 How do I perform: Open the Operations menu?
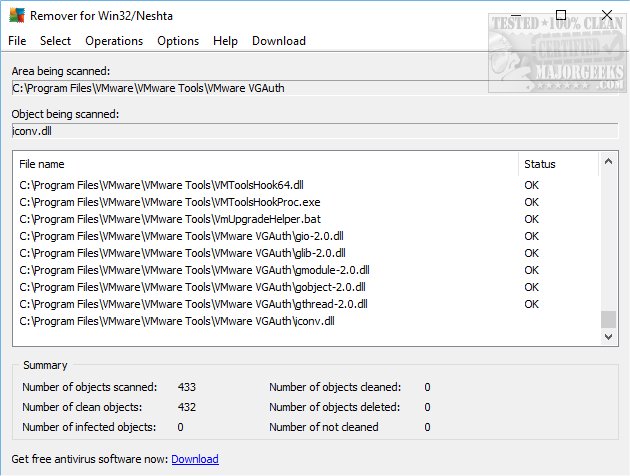pos(114,41)
